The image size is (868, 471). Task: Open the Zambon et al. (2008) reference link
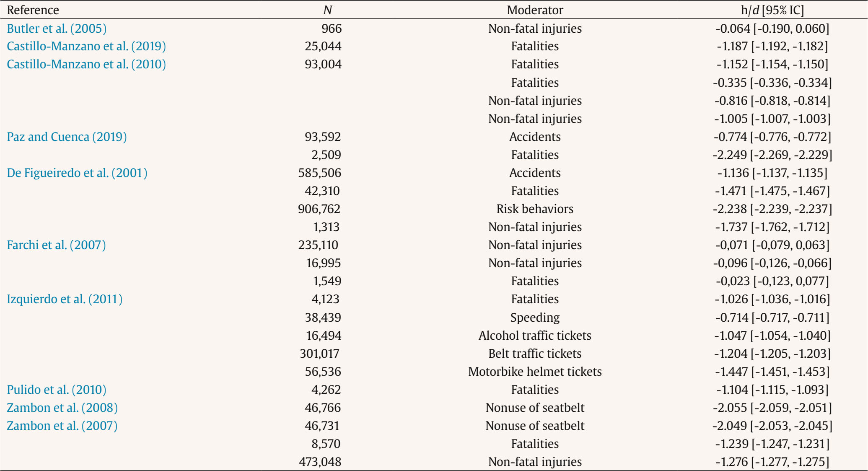pos(62,408)
